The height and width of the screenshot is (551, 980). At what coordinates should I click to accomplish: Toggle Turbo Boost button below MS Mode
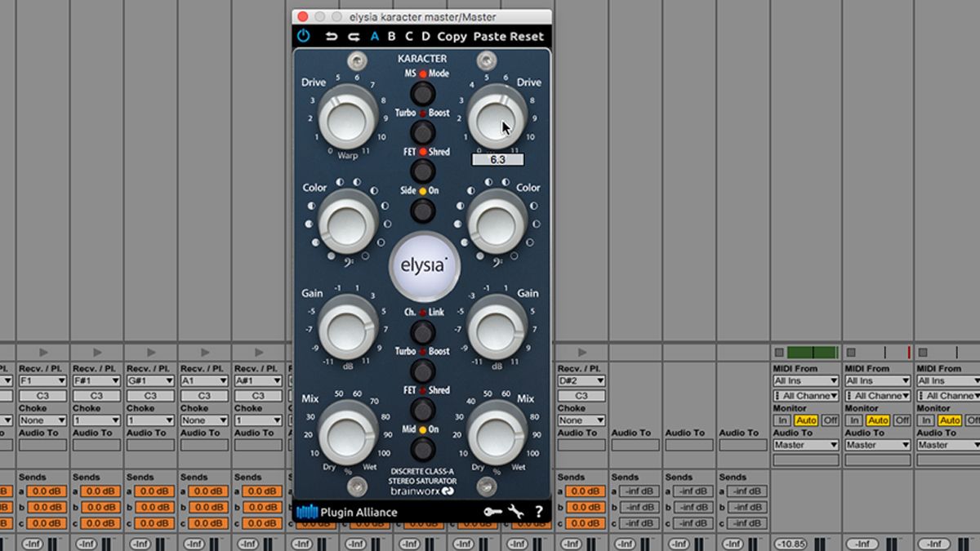pos(422,131)
